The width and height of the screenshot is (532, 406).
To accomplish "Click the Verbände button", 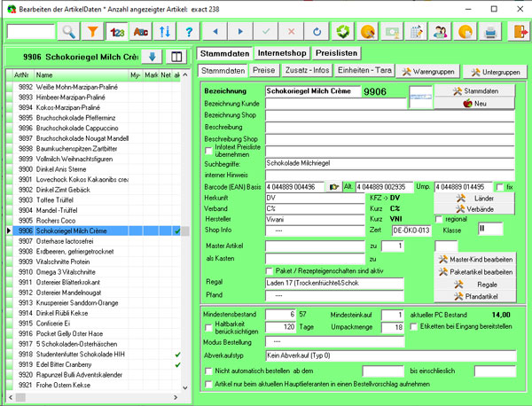I will click(474, 209).
